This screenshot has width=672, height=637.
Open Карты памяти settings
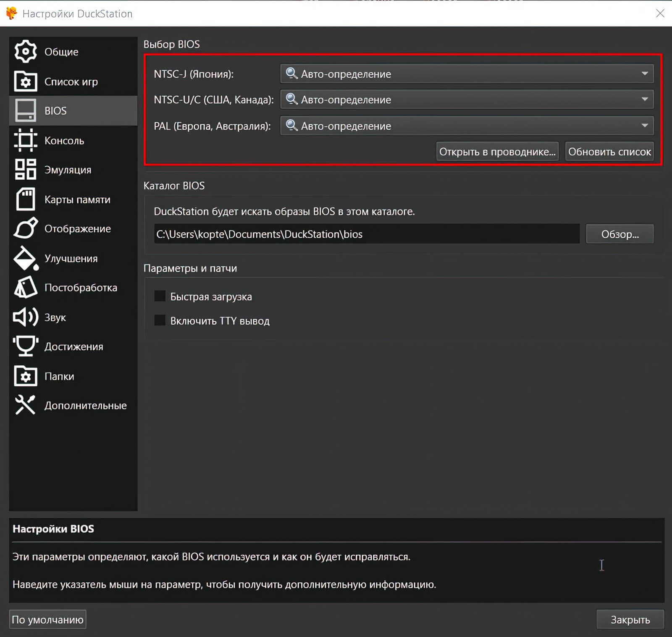click(x=73, y=199)
